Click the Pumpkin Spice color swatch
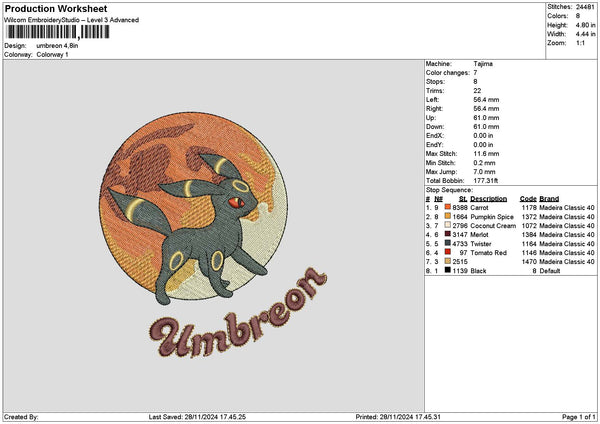 pos(447,216)
